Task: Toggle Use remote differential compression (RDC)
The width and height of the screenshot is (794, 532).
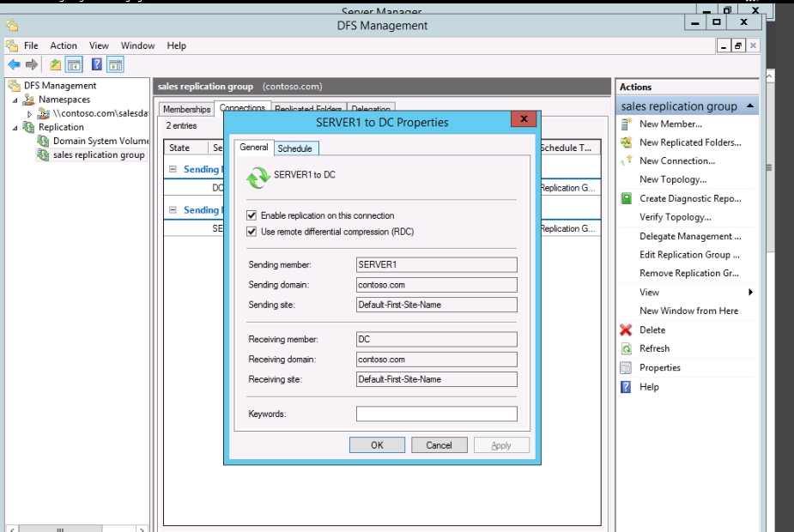Action: pyautogui.click(x=252, y=232)
